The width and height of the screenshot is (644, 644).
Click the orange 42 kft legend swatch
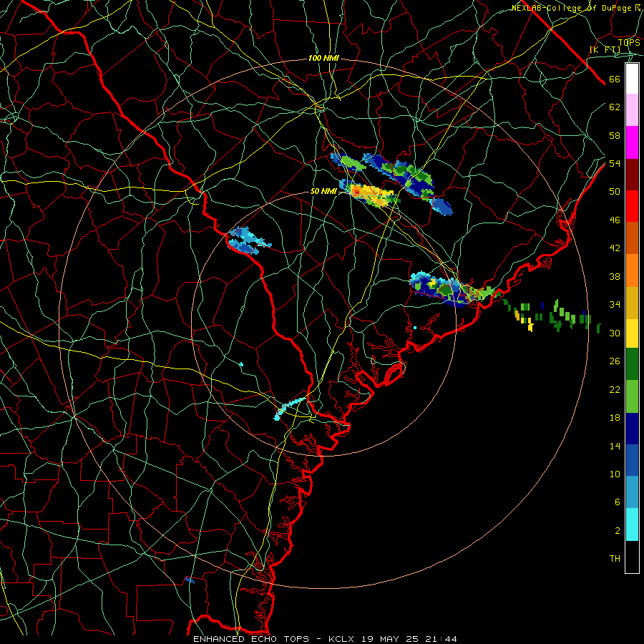[x=632, y=270]
